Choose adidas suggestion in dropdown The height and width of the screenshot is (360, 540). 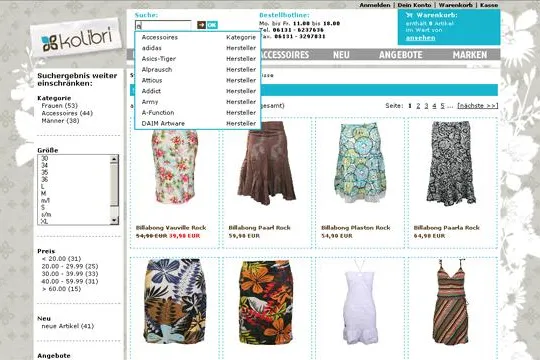click(x=198, y=48)
